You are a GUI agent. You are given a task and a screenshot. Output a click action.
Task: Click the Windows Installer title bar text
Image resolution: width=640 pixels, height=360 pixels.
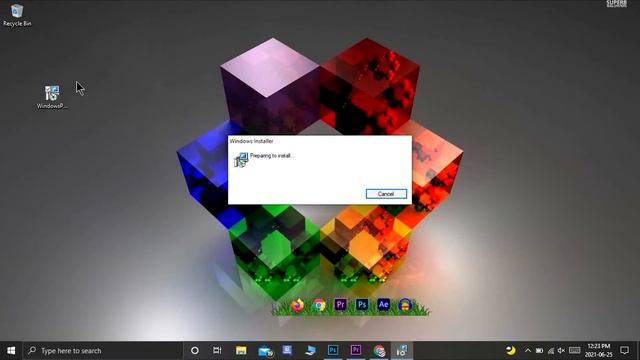[x=251, y=141]
